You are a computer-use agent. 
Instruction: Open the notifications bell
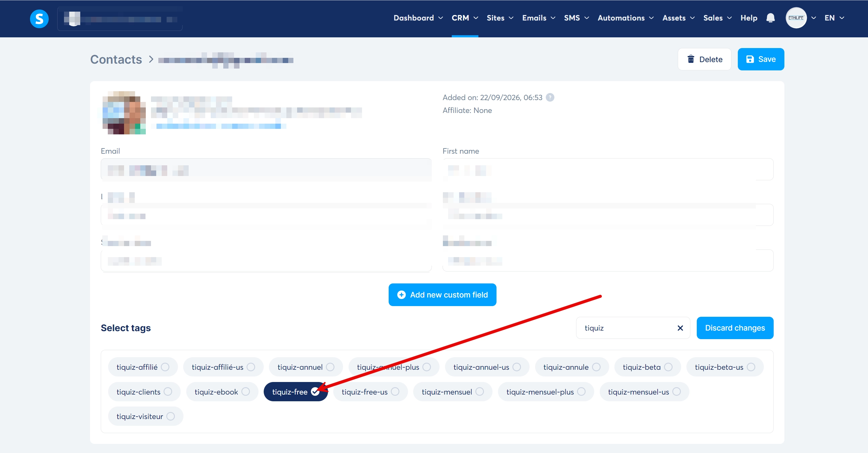pos(770,18)
